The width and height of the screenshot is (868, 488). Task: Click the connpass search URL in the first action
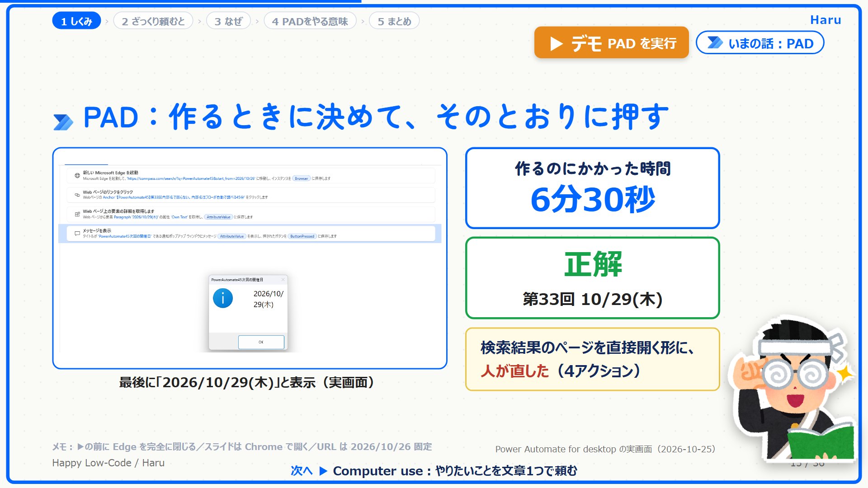click(191, 178)
